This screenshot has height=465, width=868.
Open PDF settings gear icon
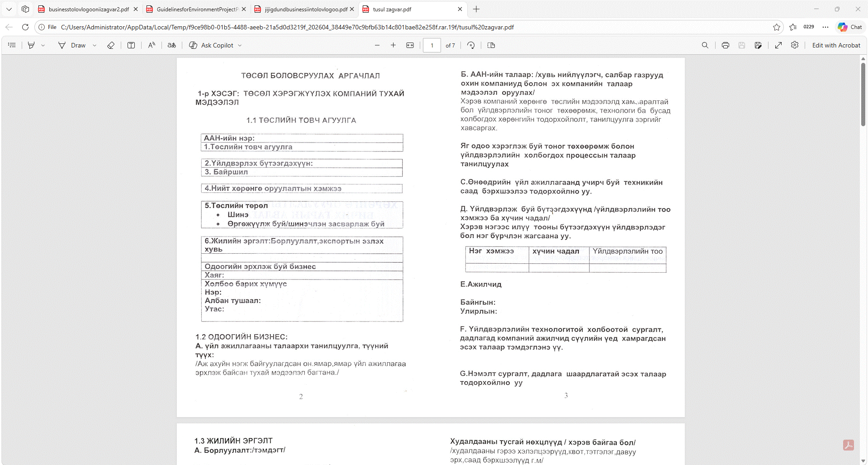(795, 45)
